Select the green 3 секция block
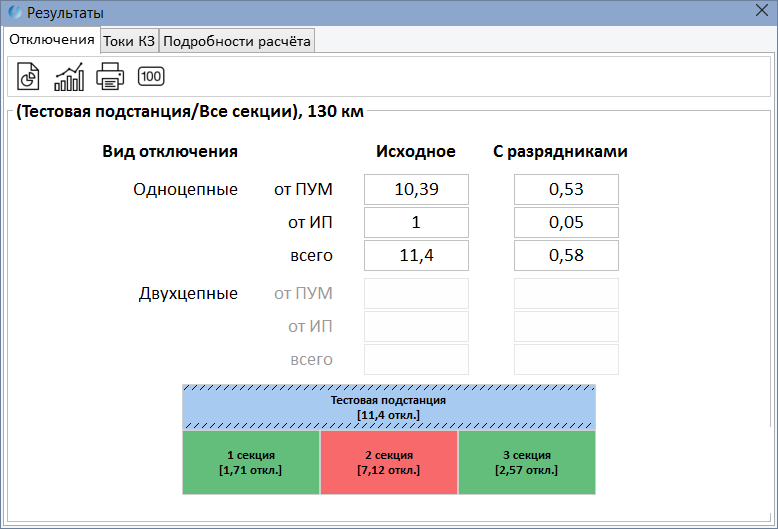The width and height of the screenshot is (778, 529). [x=526, y=462]
